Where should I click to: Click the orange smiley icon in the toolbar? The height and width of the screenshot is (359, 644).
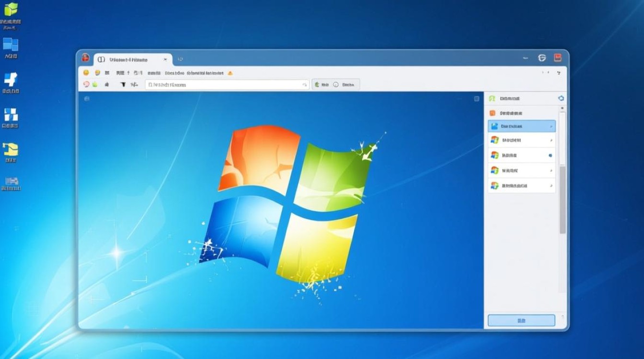(86, 73)
